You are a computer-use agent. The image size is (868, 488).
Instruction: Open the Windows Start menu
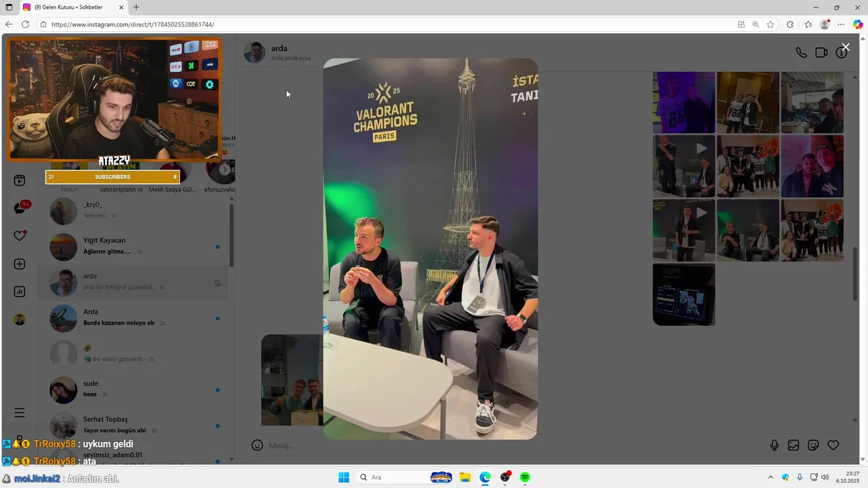click(344, 477)
